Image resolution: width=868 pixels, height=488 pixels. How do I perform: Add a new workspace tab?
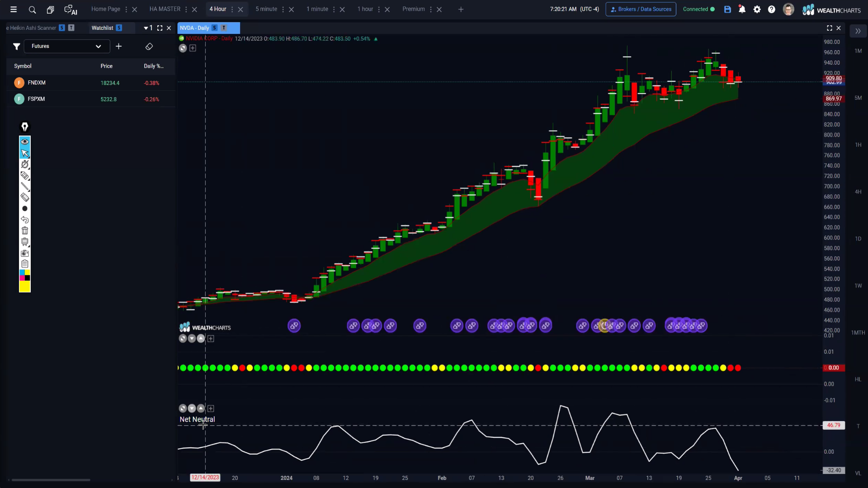click(461, 9)
